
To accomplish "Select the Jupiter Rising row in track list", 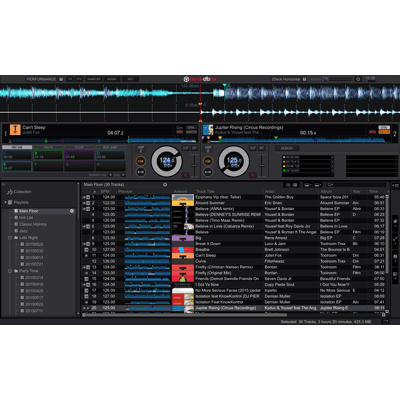I will (234, 308).
